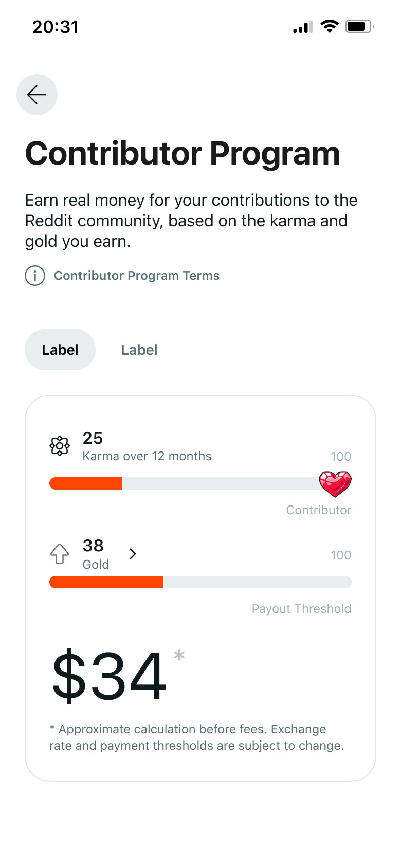Click the Wi-Fi status icon
Viewport: 401px width, 868px height.
329,26
